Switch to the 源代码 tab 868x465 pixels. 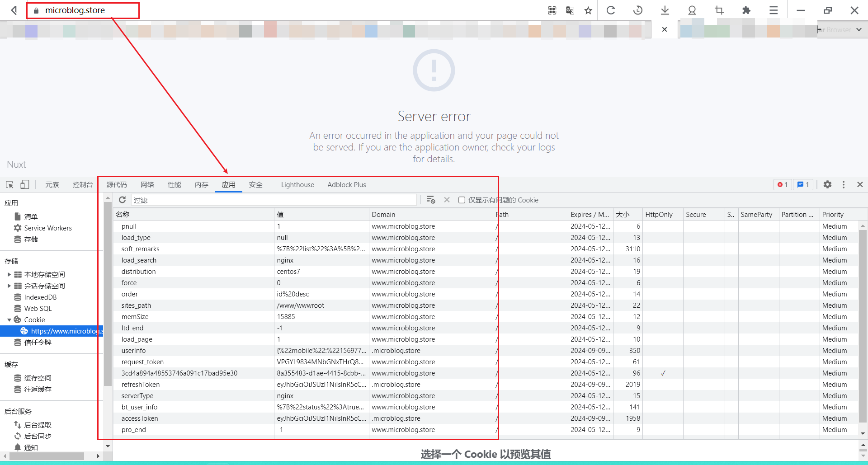coord(117,184)
